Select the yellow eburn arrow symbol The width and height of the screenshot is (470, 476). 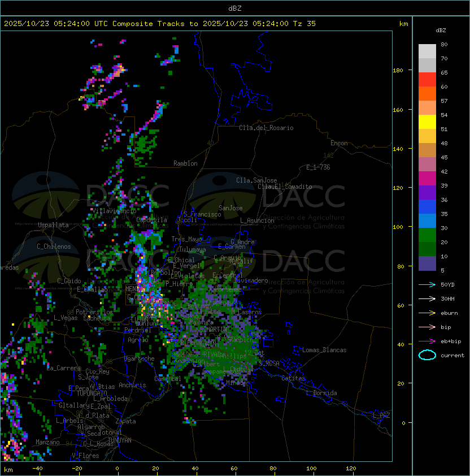[427, 313]
